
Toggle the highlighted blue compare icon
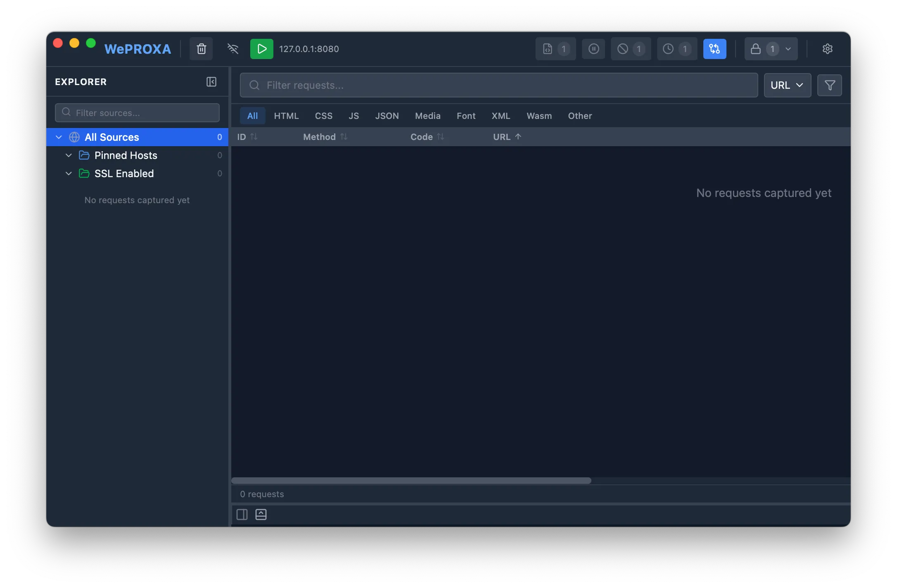[714, 49]
